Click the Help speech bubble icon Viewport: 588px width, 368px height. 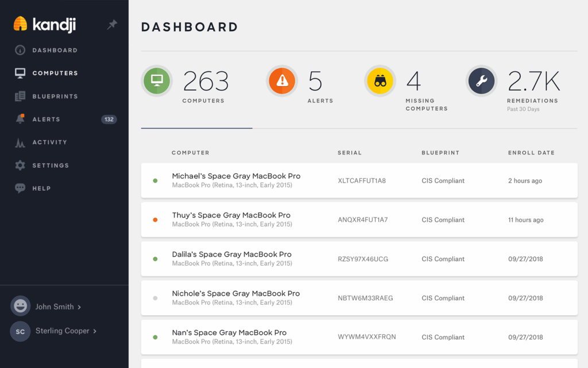20,188
